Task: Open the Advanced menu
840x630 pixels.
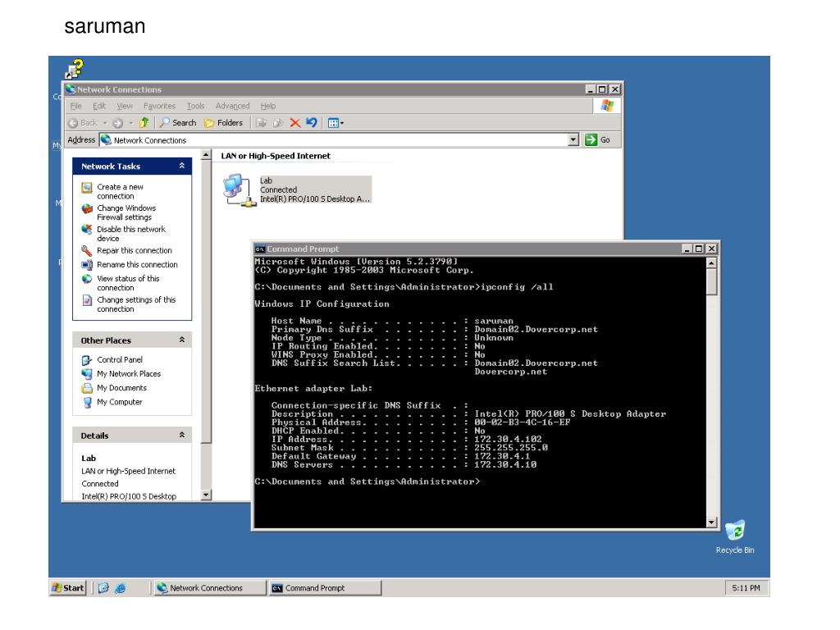Action: pos(232,106)
